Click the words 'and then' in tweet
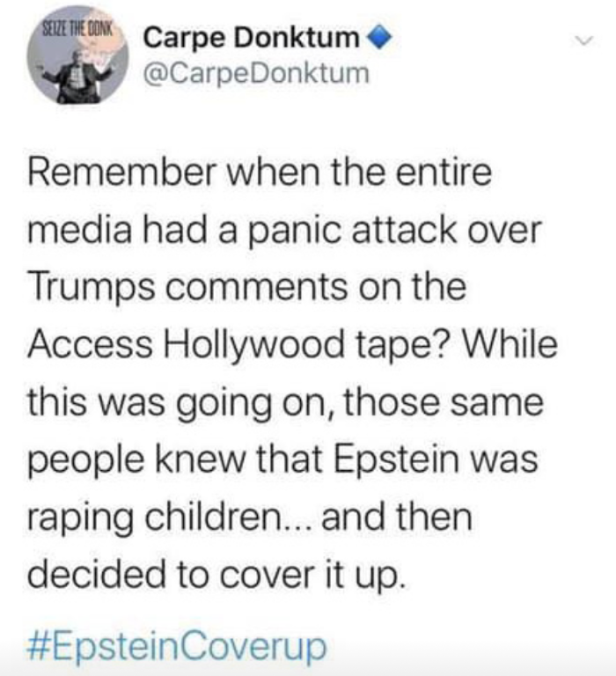 [397, 517]
